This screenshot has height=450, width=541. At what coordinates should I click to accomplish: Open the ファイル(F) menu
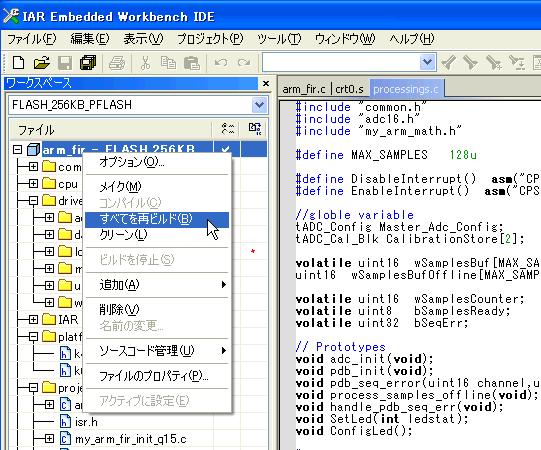tap(31, 39)
